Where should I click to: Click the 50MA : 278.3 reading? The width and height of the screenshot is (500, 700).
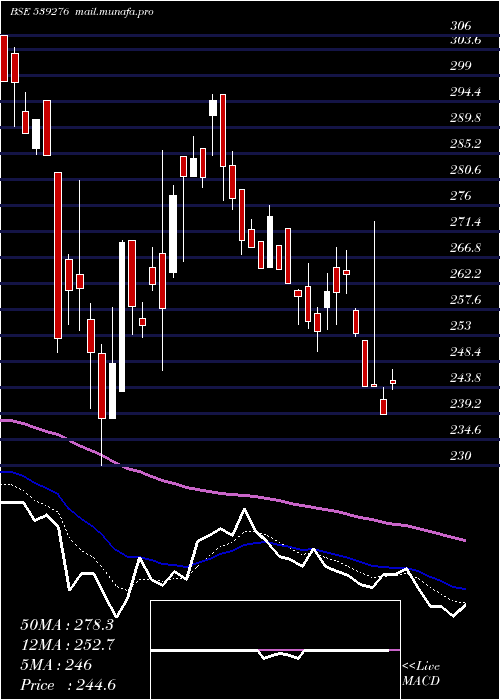pyautogui.click(x=67, y=625)
